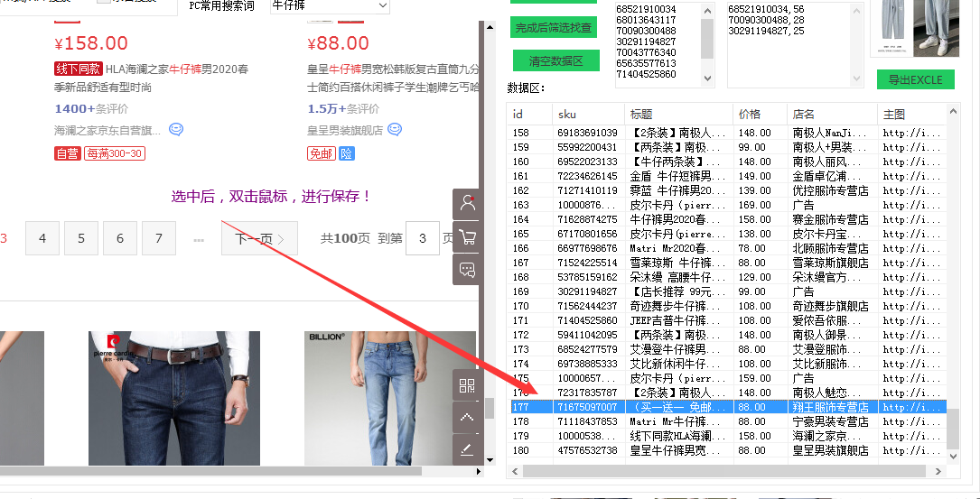Open chat icon beside 皇呈男装旗舰店 shop
This screenshot has width=980, height=499.
pyautogui.click(x=395, y=130)
